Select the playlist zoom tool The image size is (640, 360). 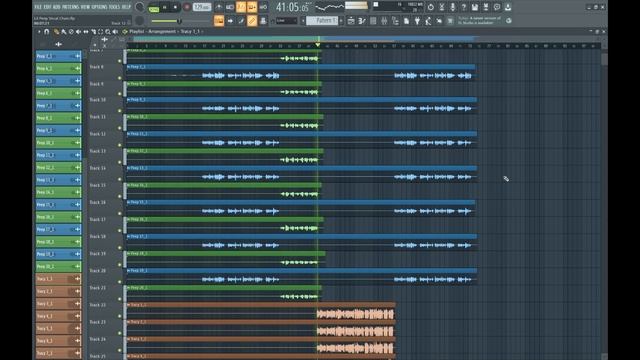[x=108, y=31]
